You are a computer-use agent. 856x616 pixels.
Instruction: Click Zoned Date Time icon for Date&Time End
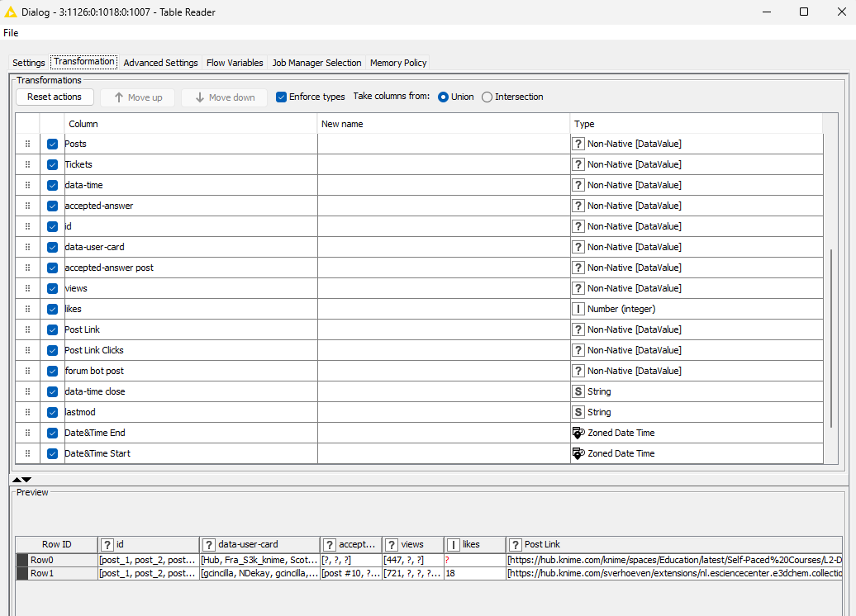tap(578, 433)
